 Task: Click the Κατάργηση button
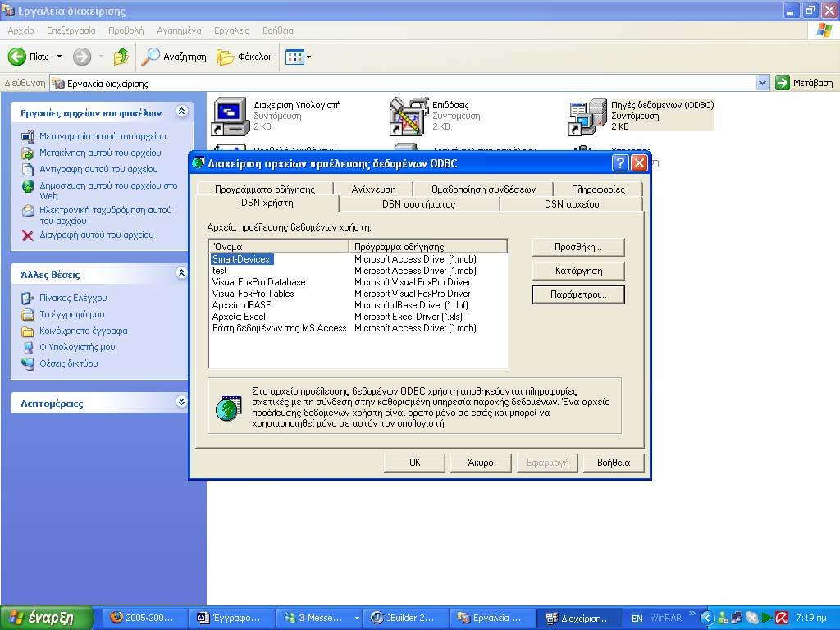578,271
